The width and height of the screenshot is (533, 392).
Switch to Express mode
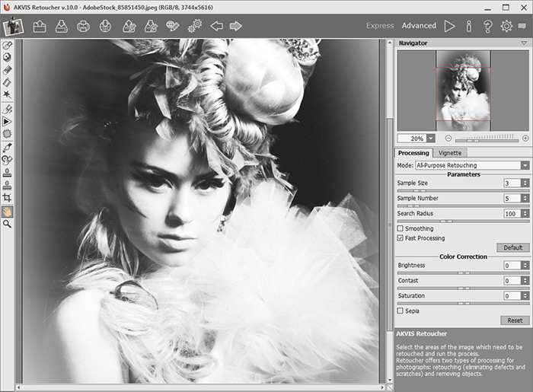380,26
